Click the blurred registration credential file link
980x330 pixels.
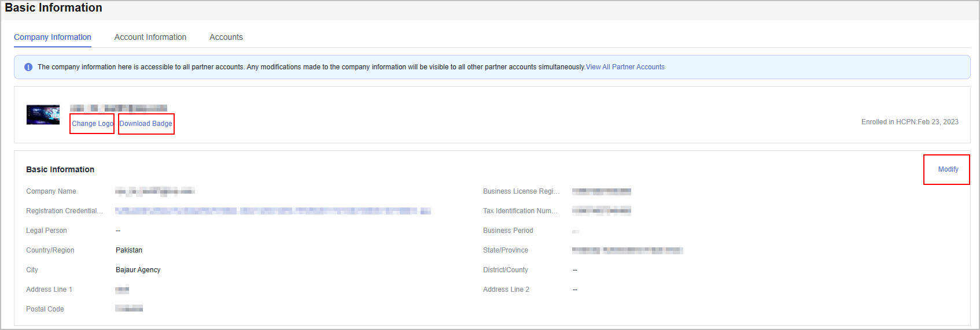272,211
